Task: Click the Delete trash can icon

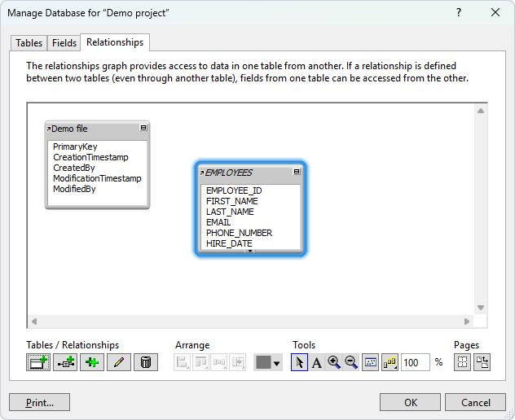Action: coord(146,362)
